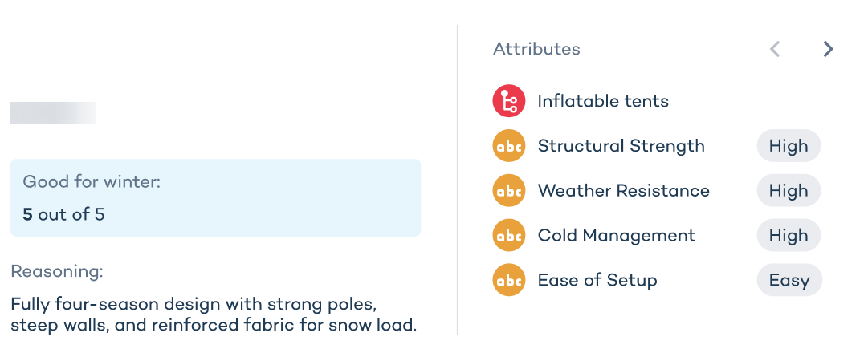
Task: Click the abc icon for Ease of Setup
Action: [508, 281]
